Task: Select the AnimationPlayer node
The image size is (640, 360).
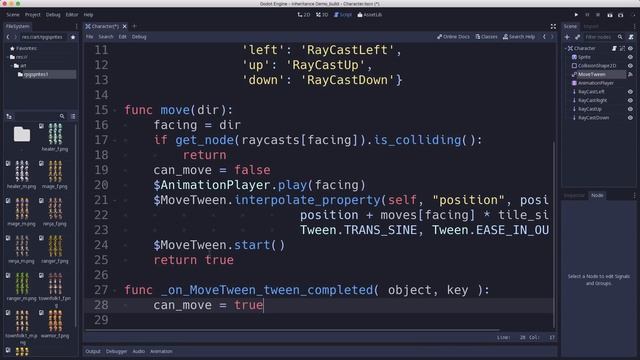Action: coord(596,83)
